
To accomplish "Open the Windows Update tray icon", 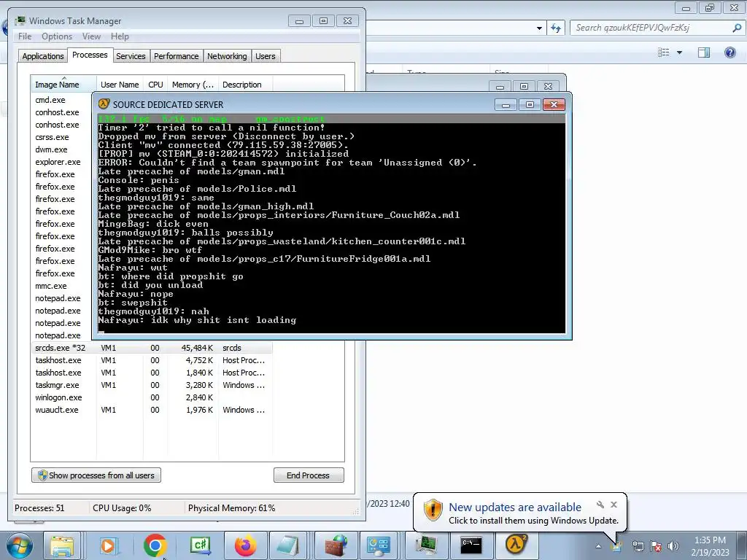I will (616, 546).
